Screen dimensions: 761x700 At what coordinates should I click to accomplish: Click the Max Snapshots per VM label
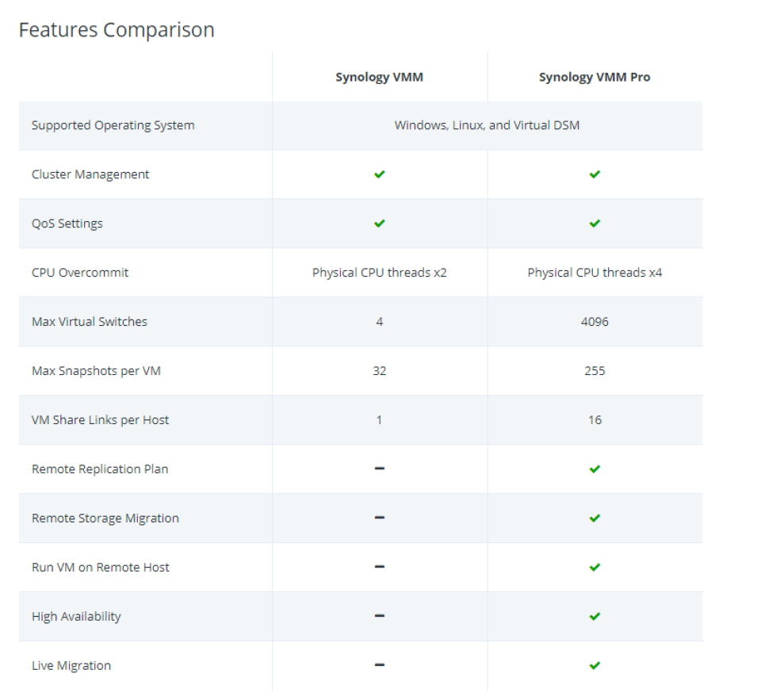pos(96,371)
